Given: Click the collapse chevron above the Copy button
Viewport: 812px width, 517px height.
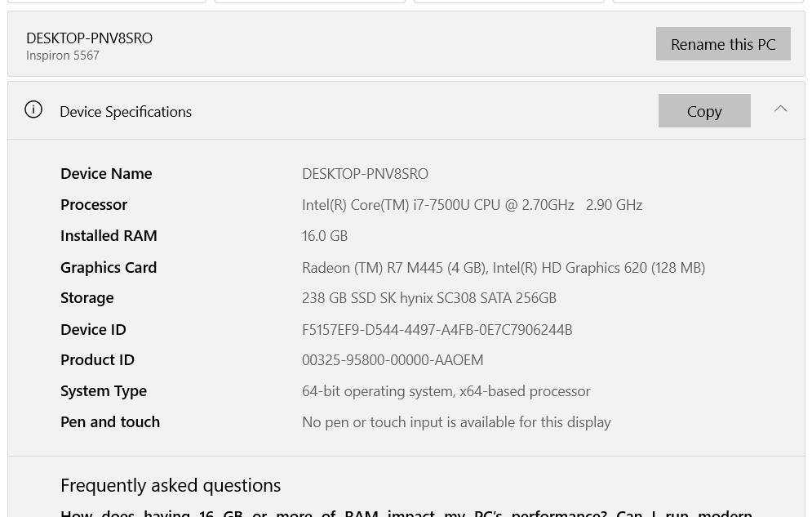Looking at the screenshot, I should point(780,108).
